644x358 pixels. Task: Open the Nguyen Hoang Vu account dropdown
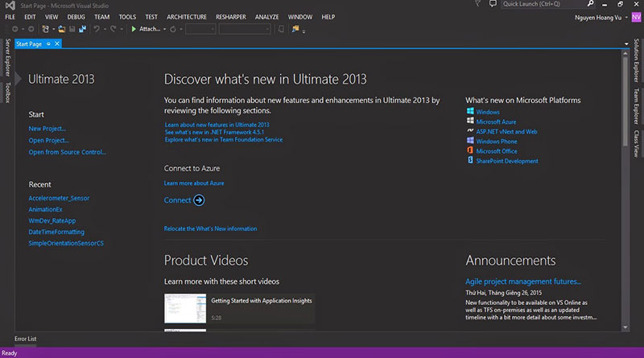626,18
